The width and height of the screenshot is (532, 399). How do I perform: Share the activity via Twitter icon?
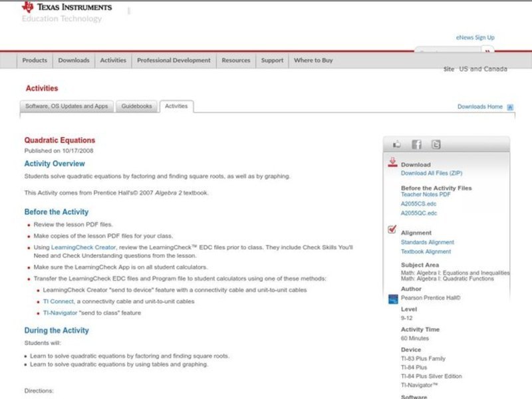pyautogui.click(x=436, y=144)
